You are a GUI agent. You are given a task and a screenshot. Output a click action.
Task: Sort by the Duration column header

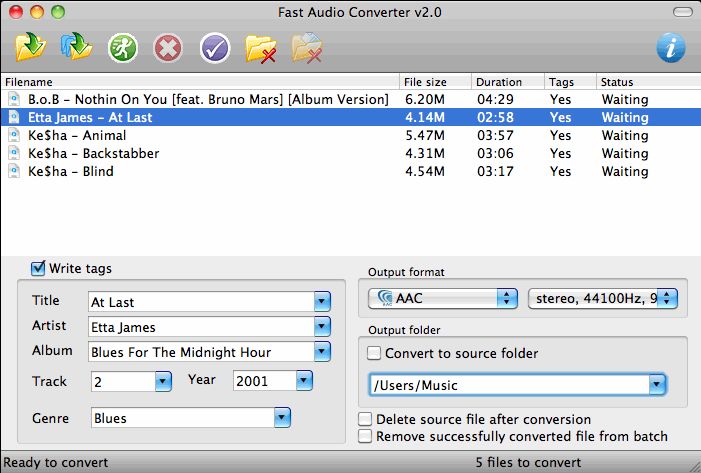click(x=508, y=82)
